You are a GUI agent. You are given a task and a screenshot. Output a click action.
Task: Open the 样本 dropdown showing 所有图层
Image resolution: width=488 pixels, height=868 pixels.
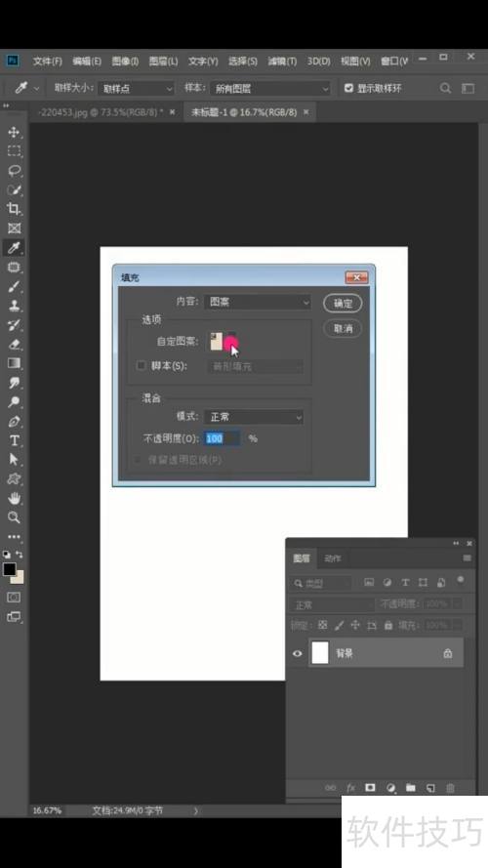coord(270,89)
